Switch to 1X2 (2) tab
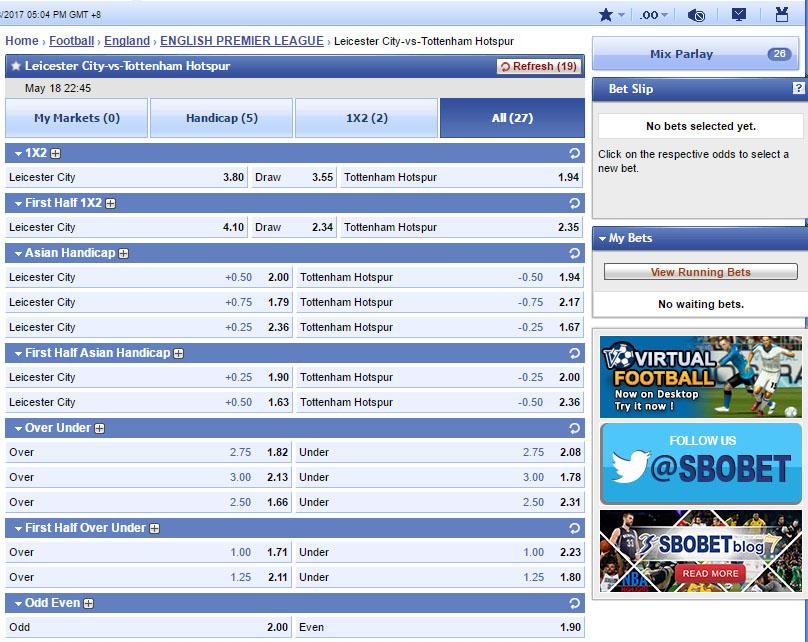Viewport: 808px width, 642px height. click(x=366, y=118)
